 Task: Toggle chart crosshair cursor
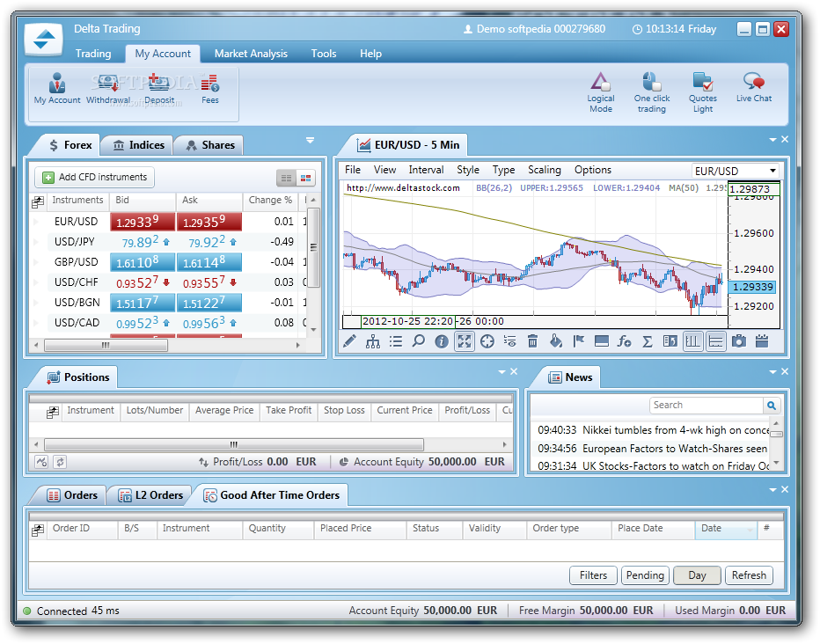(x=487, y=341)
